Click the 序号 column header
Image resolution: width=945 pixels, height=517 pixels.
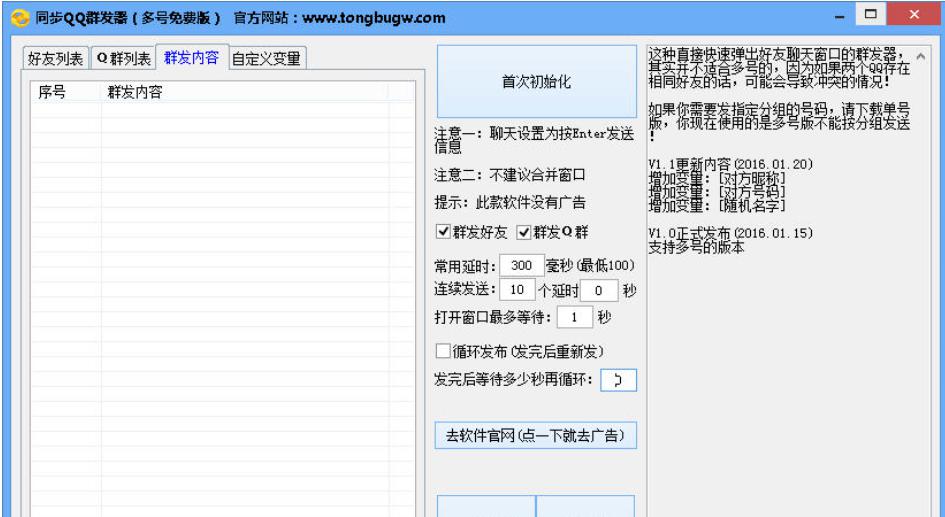coord(66,92)
